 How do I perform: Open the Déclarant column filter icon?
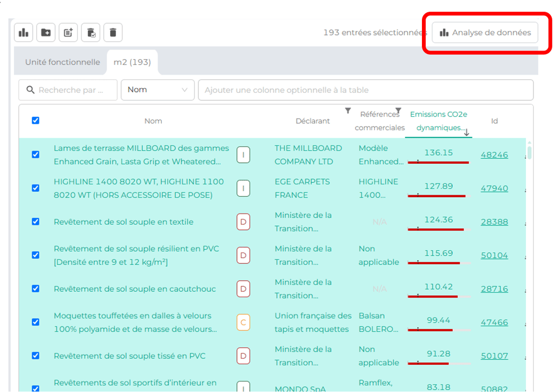[x=348, y=111]
